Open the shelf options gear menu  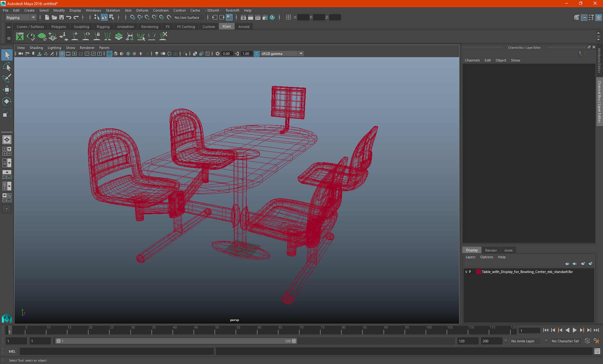point(9,38)
